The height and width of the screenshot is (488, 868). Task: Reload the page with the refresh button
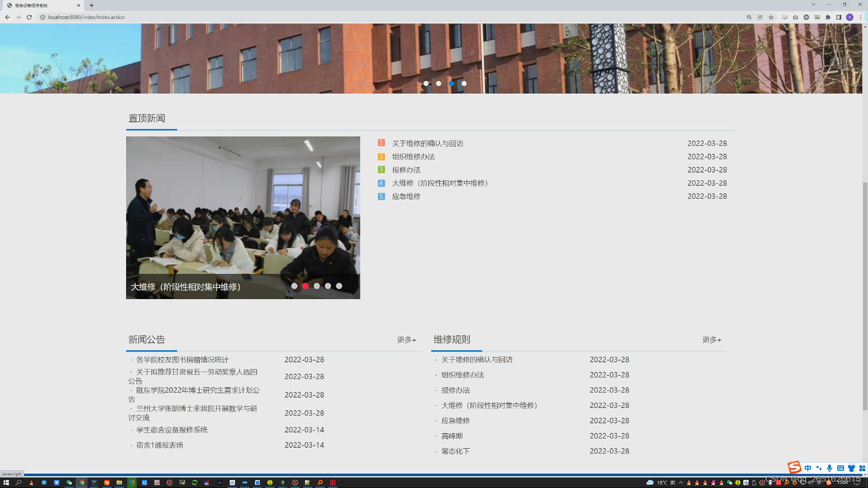point(29,17)
